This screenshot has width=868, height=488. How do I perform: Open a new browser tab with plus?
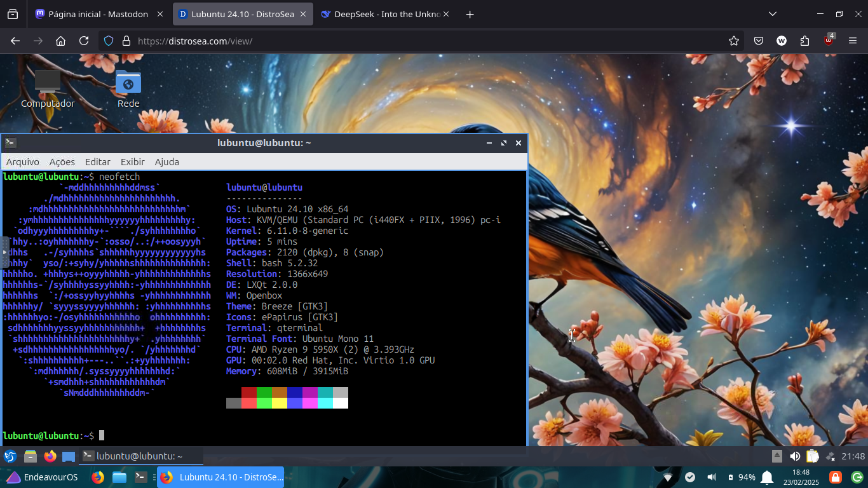tap(470, 14)
